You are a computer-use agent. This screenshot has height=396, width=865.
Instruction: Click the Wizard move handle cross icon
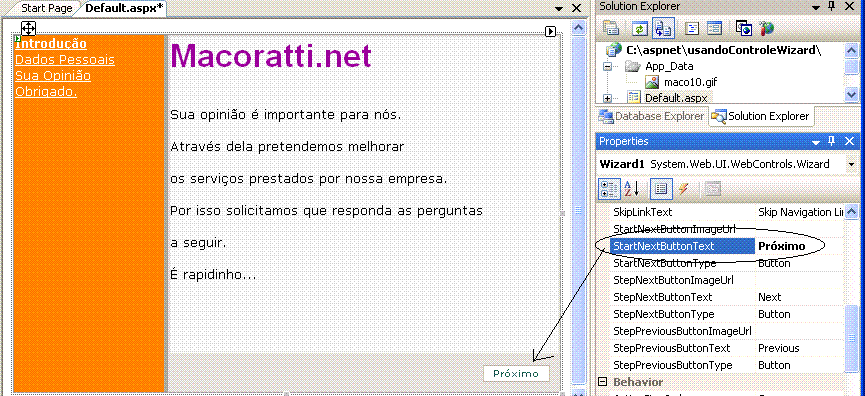pos(28,29)
